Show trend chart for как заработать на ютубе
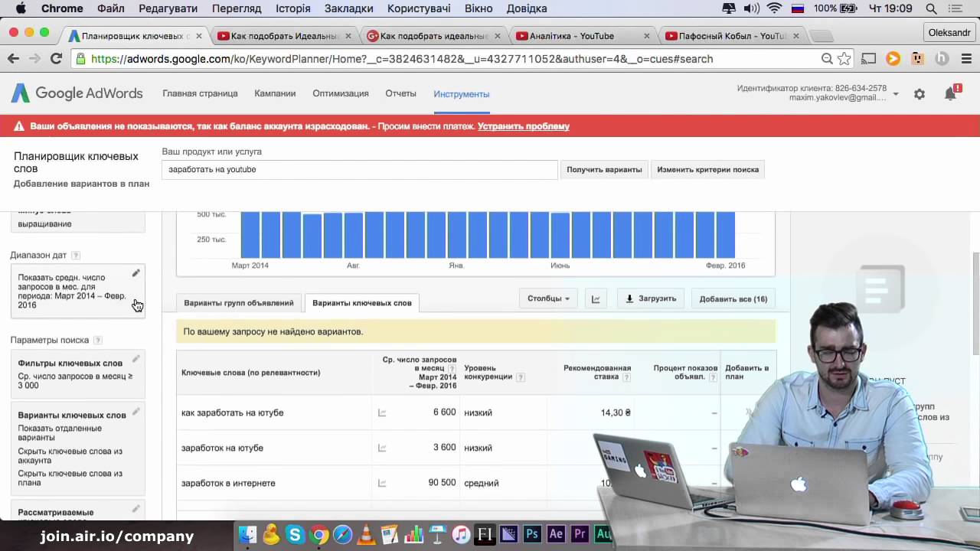The height and width of the screenshot is (551, 980). point(382,412)
